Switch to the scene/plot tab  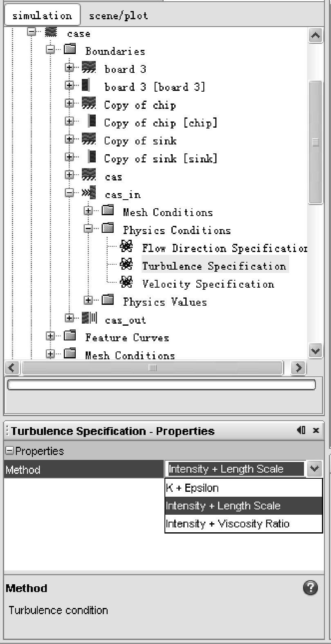pyautogui.click(x=118, y=16)
